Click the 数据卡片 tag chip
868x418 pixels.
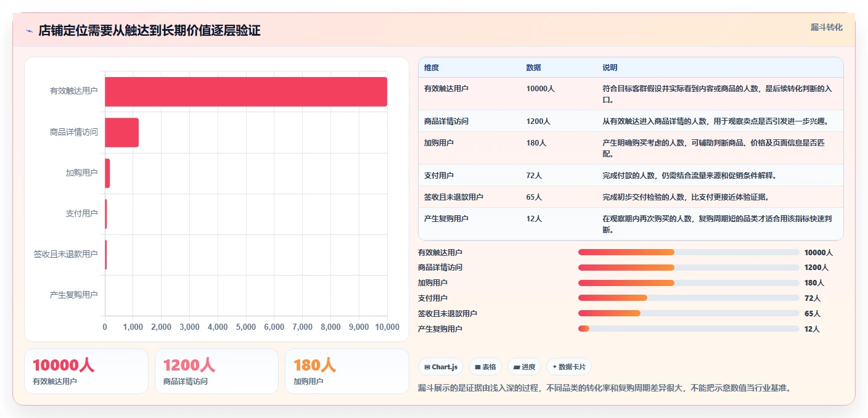(x=569, y=367)
